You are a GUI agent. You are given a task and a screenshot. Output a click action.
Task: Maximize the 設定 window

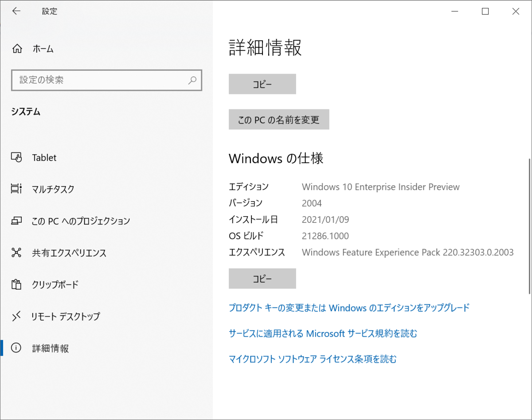point(485,12)
